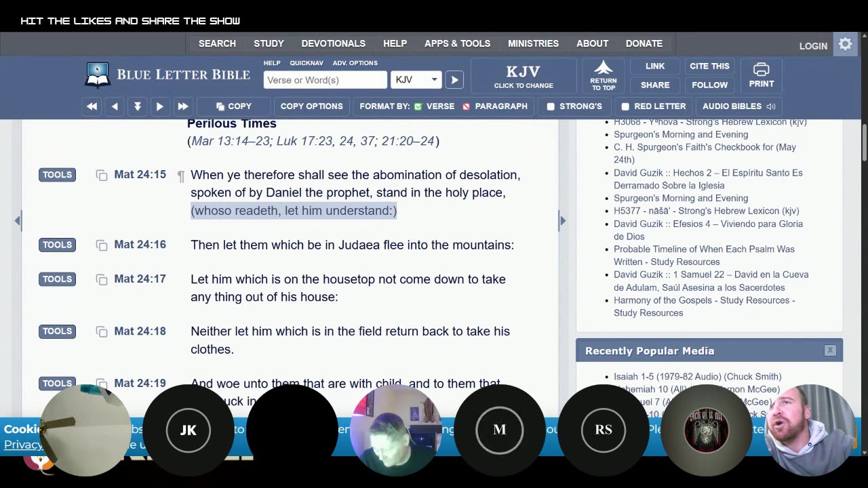Open Harmony of the Gospels link
The width and height of the screenshot is (868, 488).
click(x=704, y=306)
